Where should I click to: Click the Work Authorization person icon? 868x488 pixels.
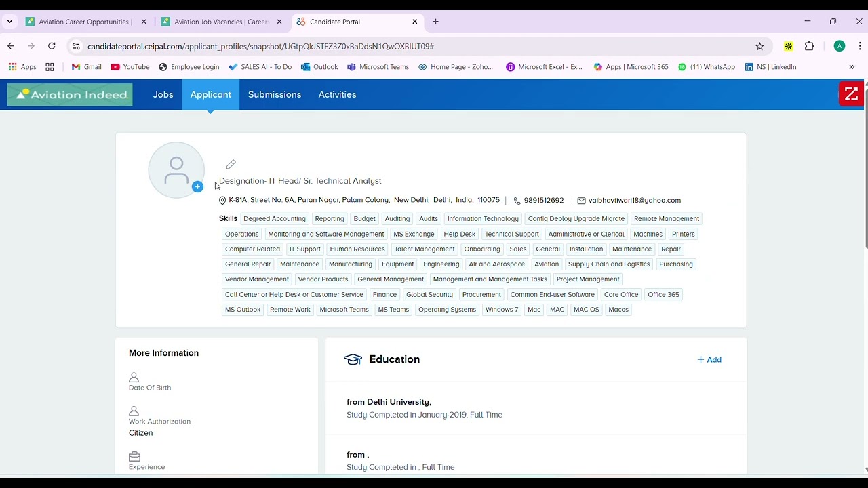tap(134, 411)
